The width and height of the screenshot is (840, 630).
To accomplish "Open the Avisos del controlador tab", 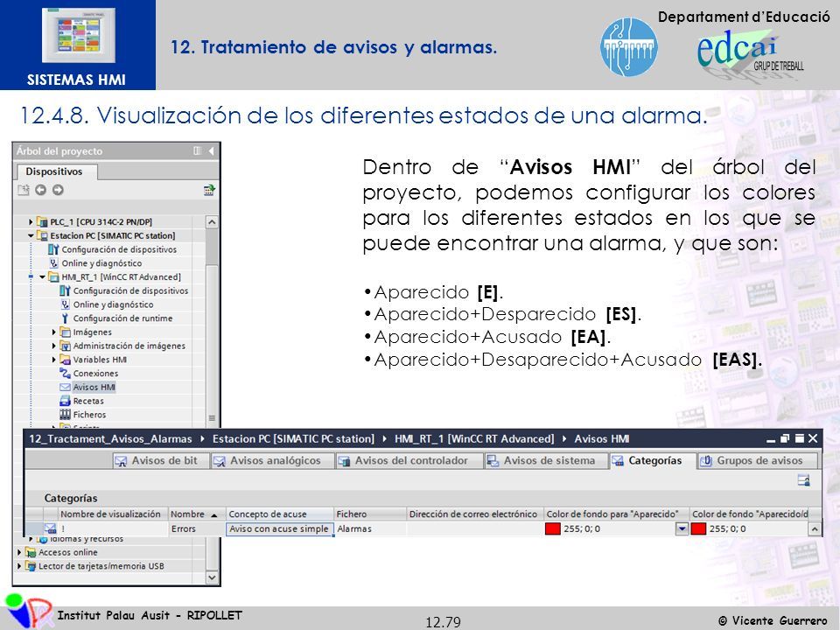I will pyautogui.click(x=409, y=461).
